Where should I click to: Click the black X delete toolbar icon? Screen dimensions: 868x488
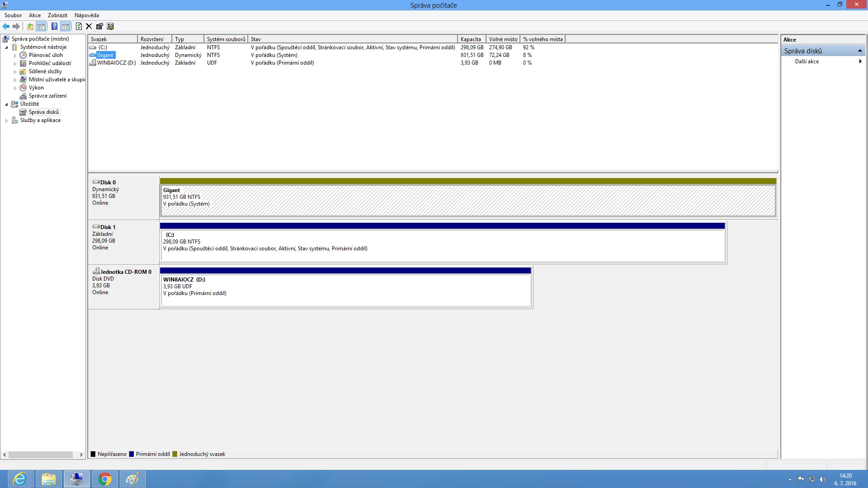[89, 26]
